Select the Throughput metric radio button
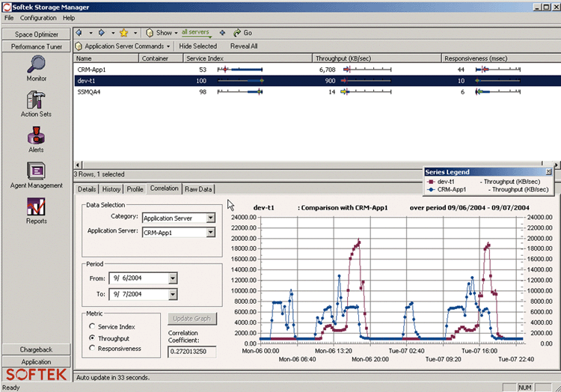Viewport: 561px width, 392px height. 92,338
